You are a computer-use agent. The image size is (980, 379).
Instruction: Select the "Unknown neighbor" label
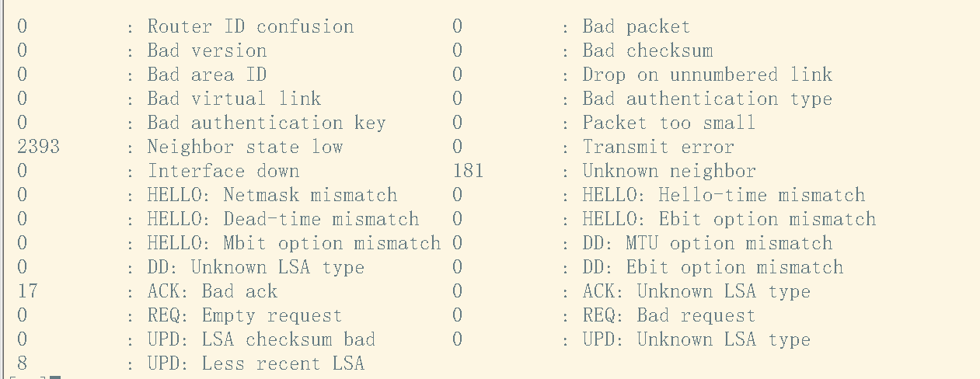669,171
